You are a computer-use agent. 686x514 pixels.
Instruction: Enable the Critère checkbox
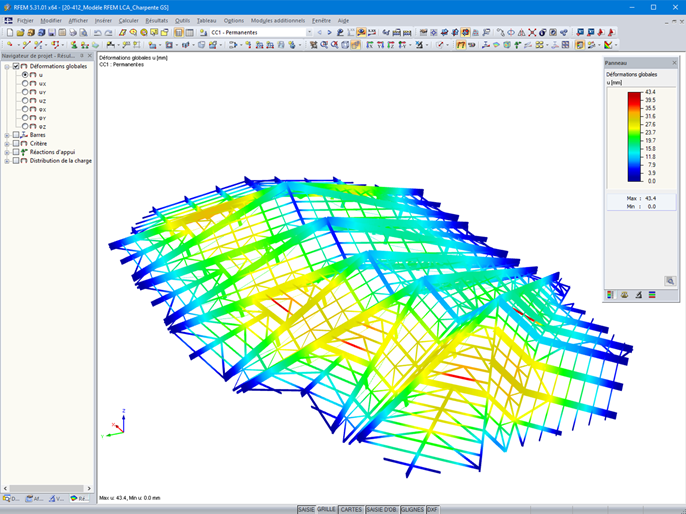16,143
